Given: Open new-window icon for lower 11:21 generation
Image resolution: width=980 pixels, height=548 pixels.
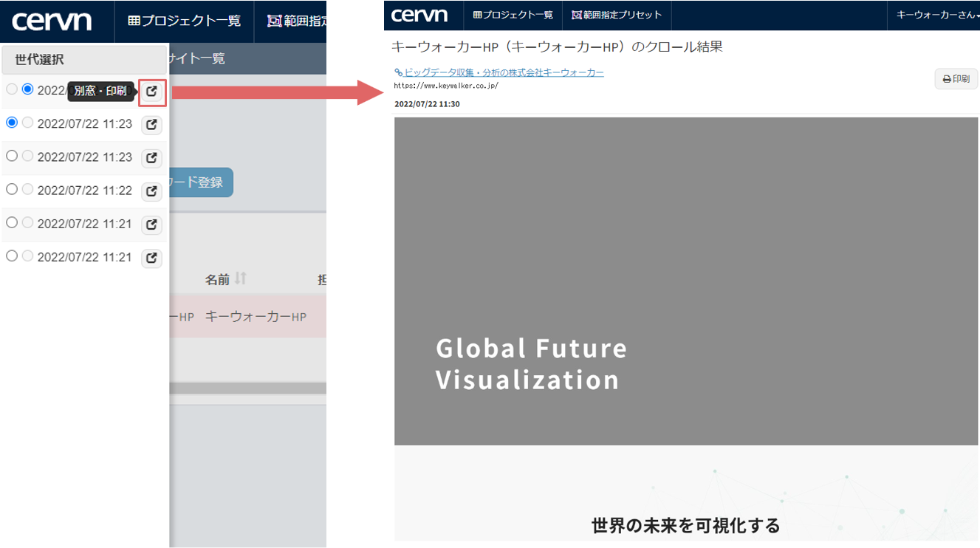Looking at the screenshot, I should click(x=151, y=258).
